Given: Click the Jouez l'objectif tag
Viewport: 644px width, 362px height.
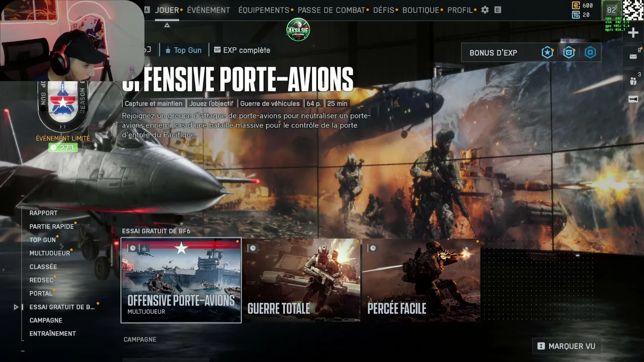Looking at the screenshot, I should point(211,104).
